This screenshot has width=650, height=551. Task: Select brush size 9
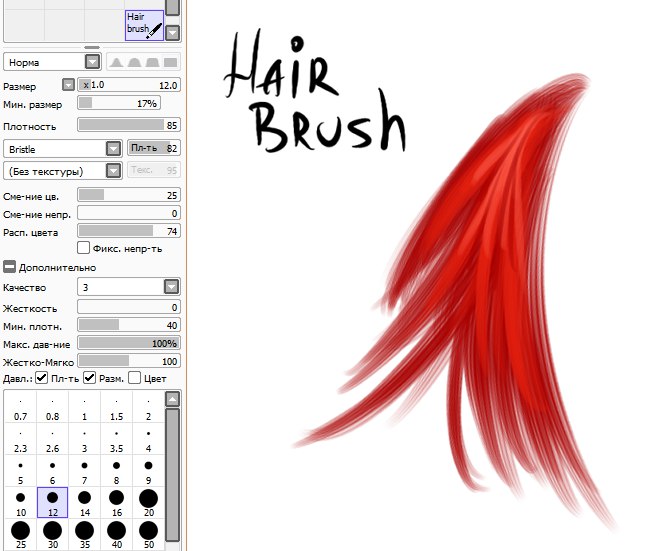pyautogui.click(x=148, y=471)
